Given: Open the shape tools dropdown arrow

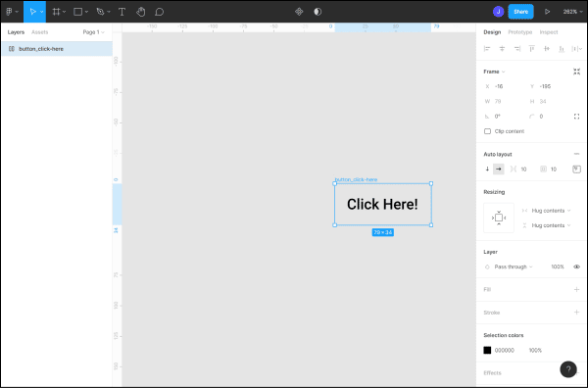Looking at the screenshot, I should [x=86, y=12].
